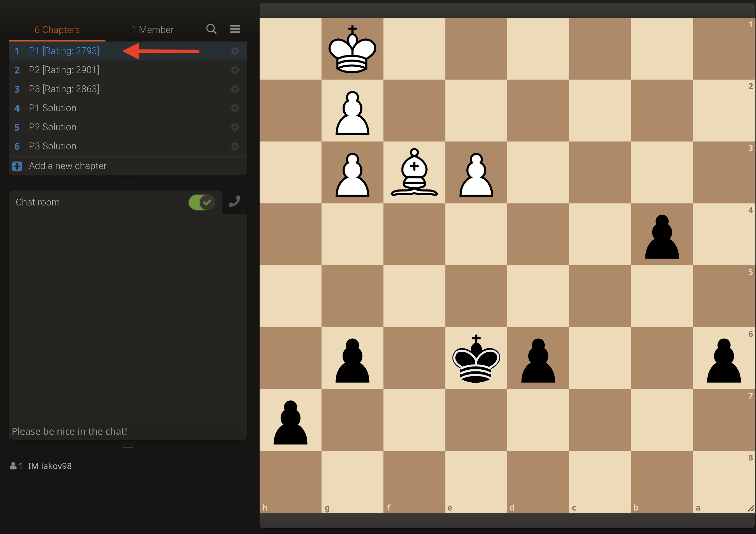Open settings gear for P3 Solution chapter
The image size is (756, 534).
[235, 146]
